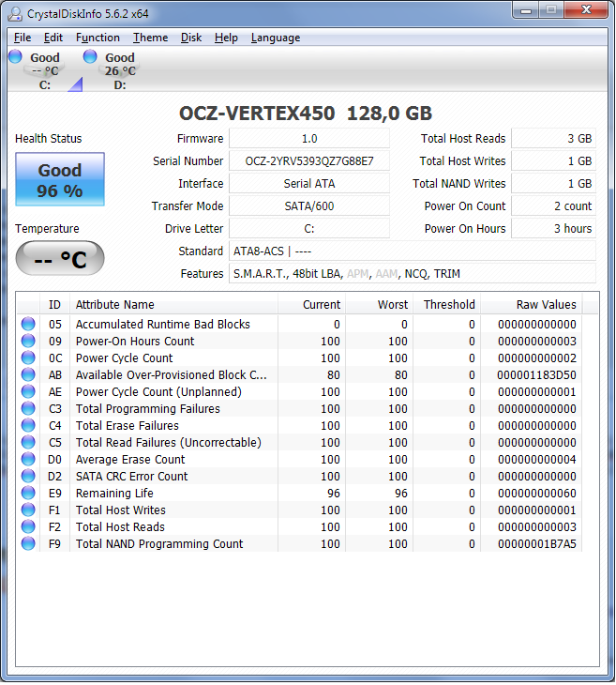This screenshot has width=616, height=685.
Task: Click the Features field with S.M.A.R.T.
Action: click(413, 274)
